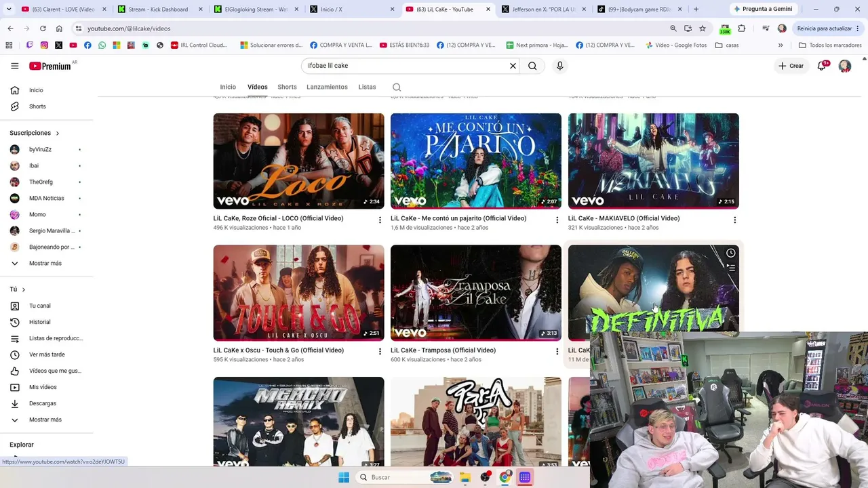Open Ver más tarde in the sidebar
This screenshot has height=488, width=868.
point(47,354)
